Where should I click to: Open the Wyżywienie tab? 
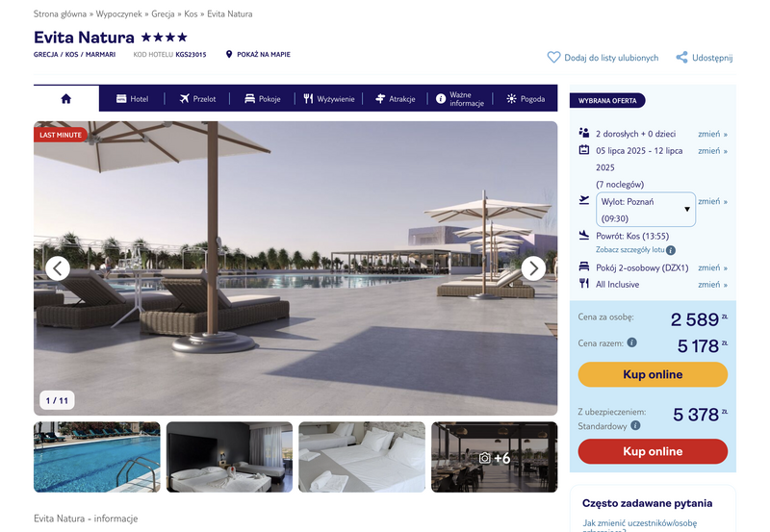point(329,99)
